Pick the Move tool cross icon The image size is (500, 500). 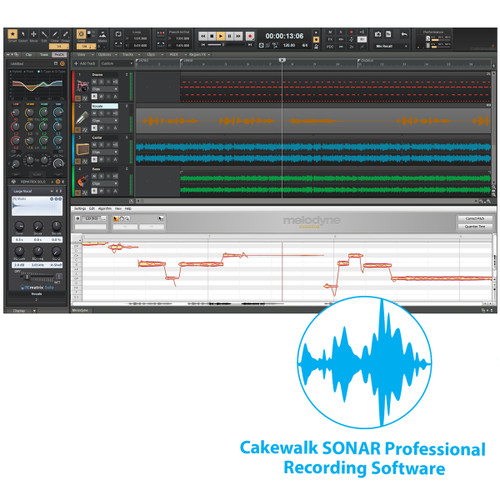34,34
